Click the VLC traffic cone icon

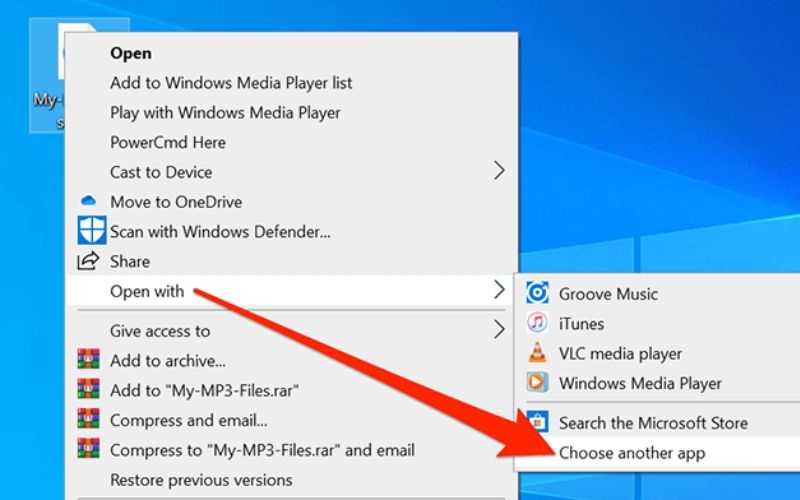pos(537,353)
